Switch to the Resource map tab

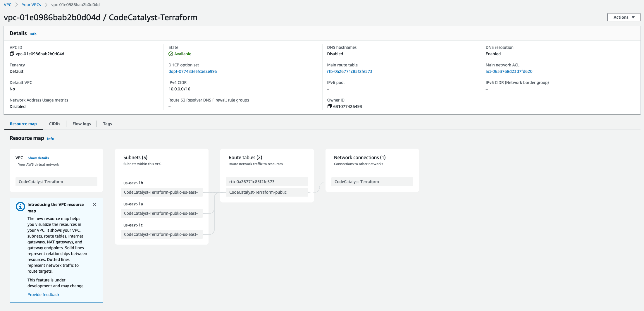pyautogui.click(x=23, y=124)
